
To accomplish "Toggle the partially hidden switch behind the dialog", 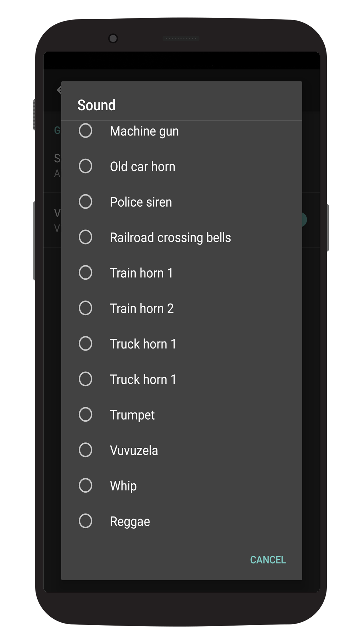I will [304, 220].
